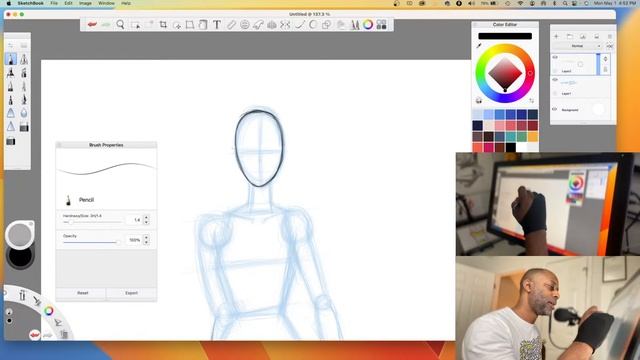Viewport: 640px width, 360px height.
Task: Click Reset in Brush Properties
Action: tap(82, 293)
